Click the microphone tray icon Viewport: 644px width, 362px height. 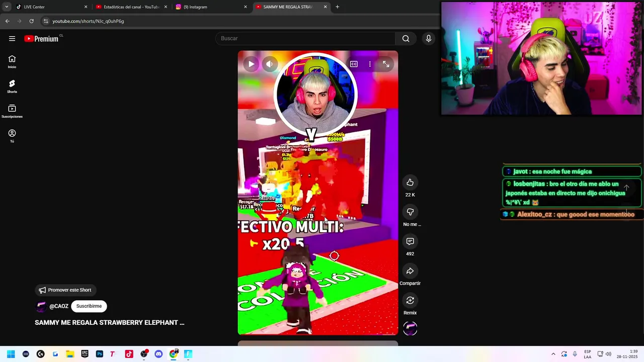[x=575, y=354]
